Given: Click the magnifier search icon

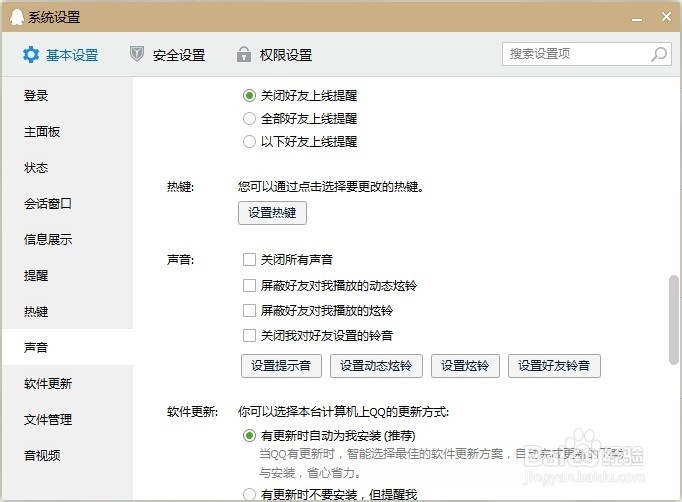Looking at the screenshot, I should (x=659, y=54).
